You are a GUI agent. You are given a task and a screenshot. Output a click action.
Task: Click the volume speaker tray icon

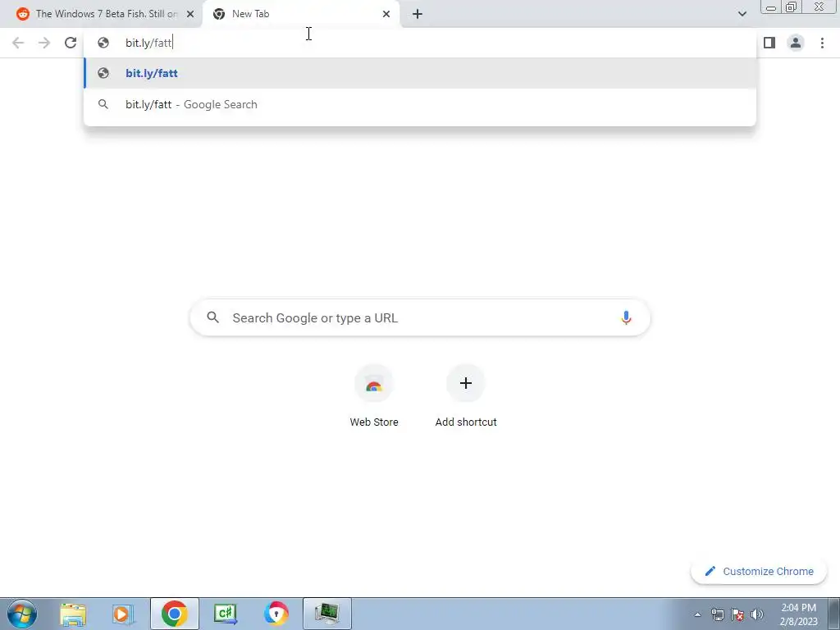pos(757,614)
